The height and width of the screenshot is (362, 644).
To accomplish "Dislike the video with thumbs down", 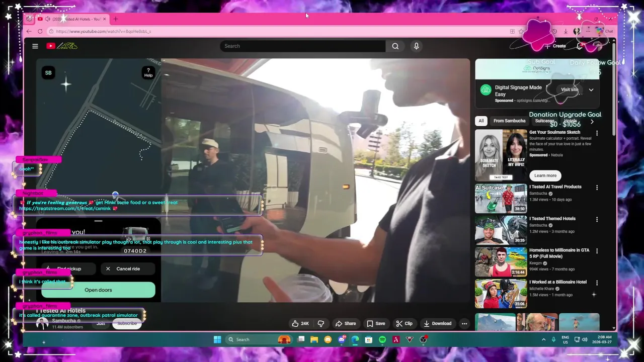I will coord(320,323).
